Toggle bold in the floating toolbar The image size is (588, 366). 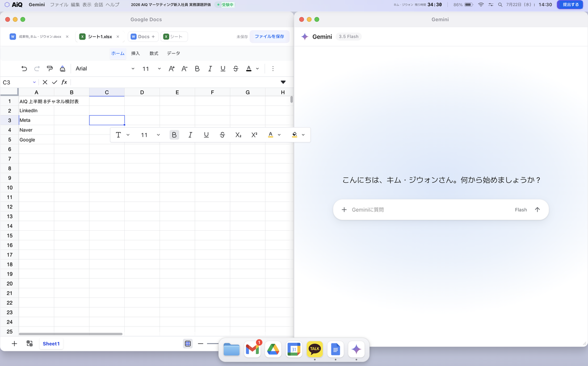(174, 135)
